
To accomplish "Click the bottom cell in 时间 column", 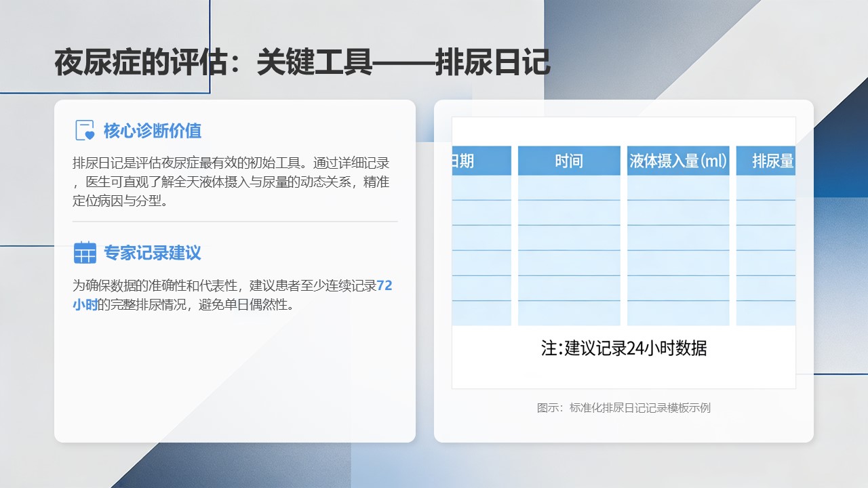I will tap(568, 313).
